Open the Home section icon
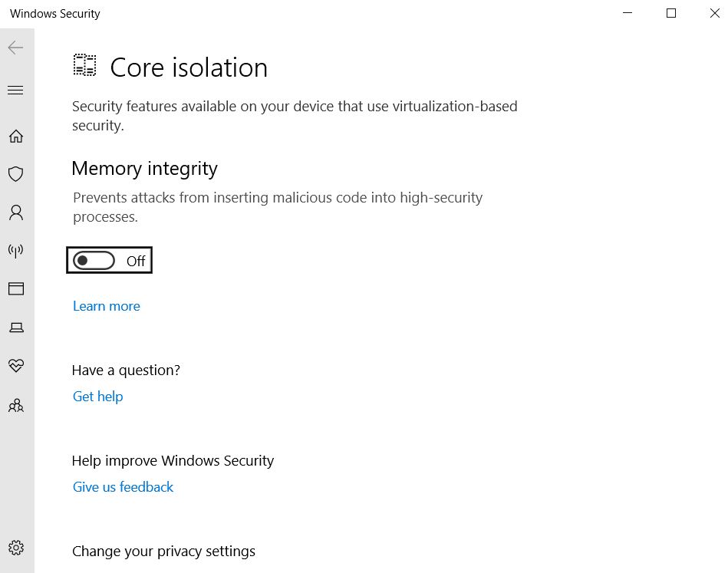 [16, 136]
